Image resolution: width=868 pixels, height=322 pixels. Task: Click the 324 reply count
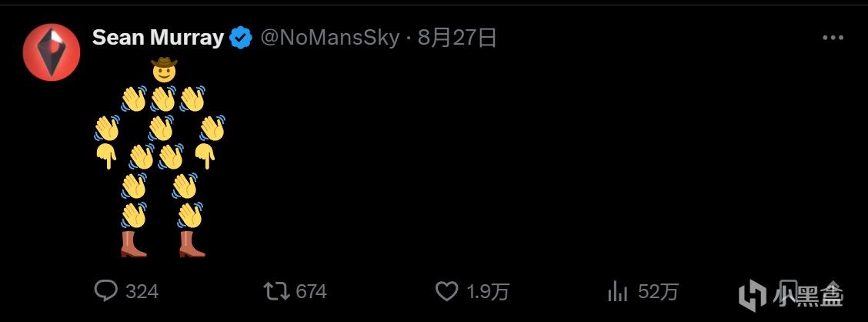coord(142,291)
